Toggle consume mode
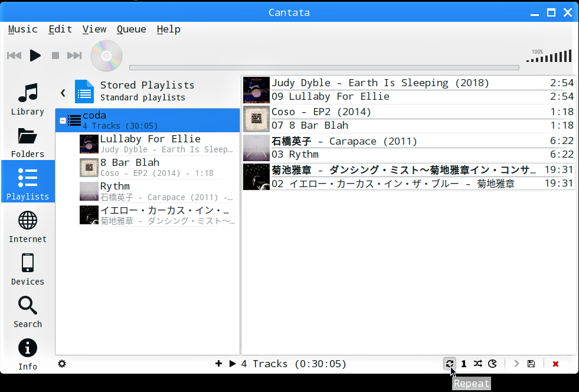The height and width of the screenshot is (392, 579). coord(492,364)
